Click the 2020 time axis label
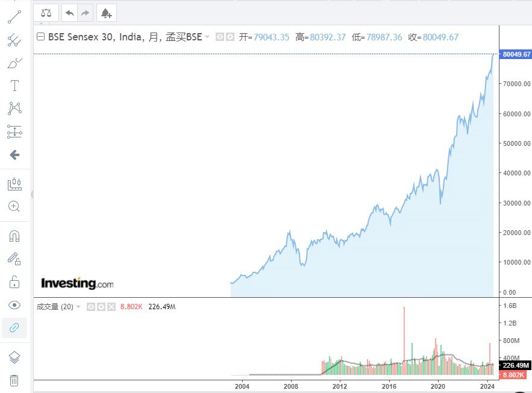The width and height of the screenshot is (532, 393). point(437,386)
